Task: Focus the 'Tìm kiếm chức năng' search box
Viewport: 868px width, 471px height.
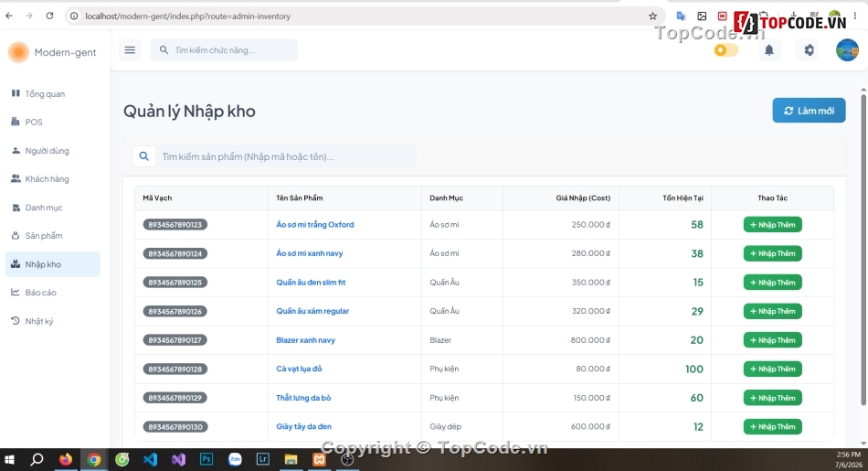Action: pos(224,50)
